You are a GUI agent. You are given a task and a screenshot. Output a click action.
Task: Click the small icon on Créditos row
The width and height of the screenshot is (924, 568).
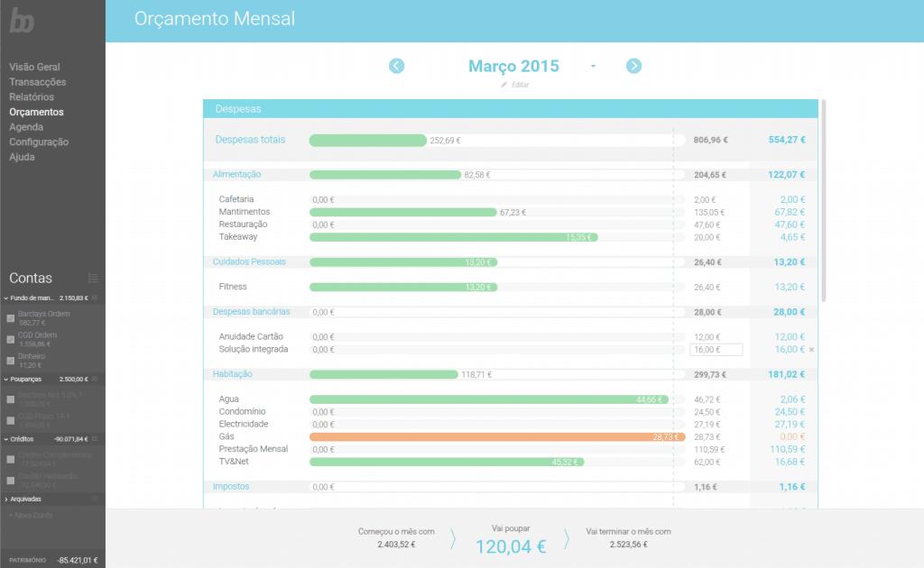click(x=95, y=439)
